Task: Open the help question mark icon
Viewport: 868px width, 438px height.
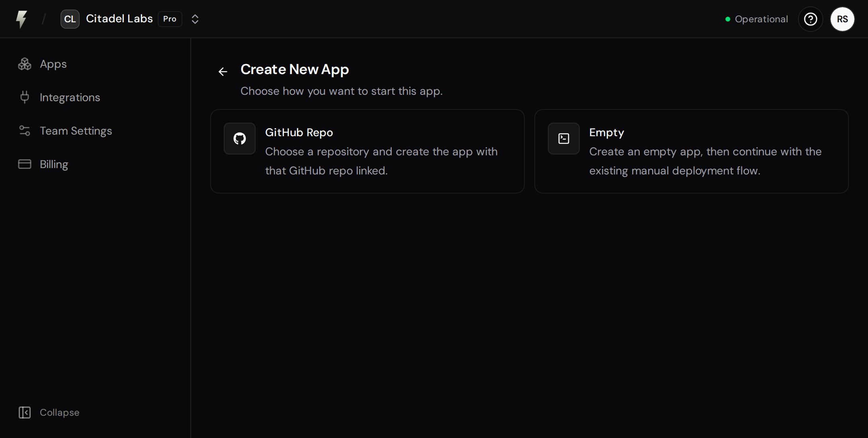Action: pos(810,19)
